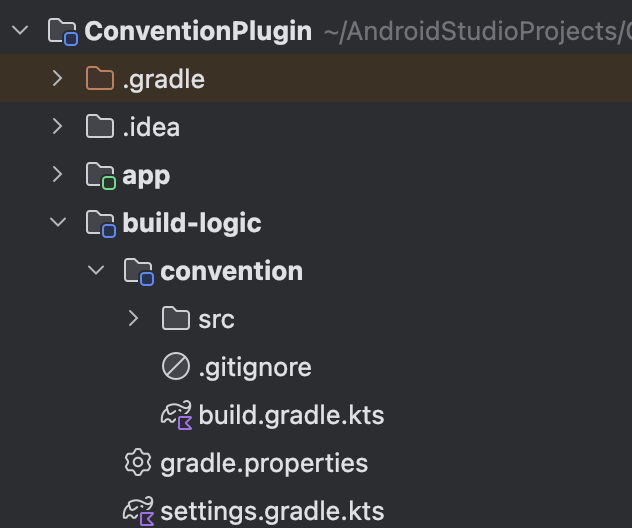Click the orange .gradle folder icon
Screen dimensions: 632x528
100,79
